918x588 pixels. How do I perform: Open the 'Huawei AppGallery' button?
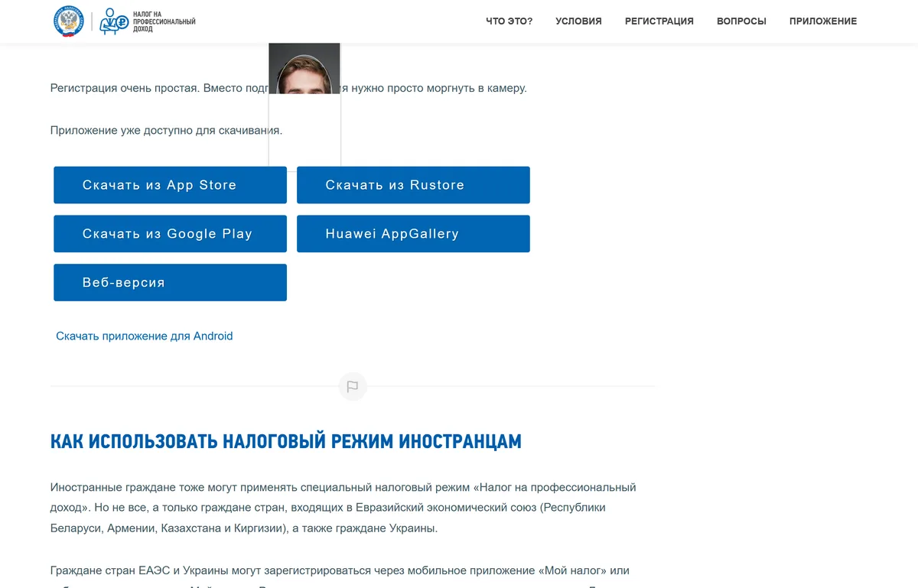pyautogui.click(x=413, y=234)
